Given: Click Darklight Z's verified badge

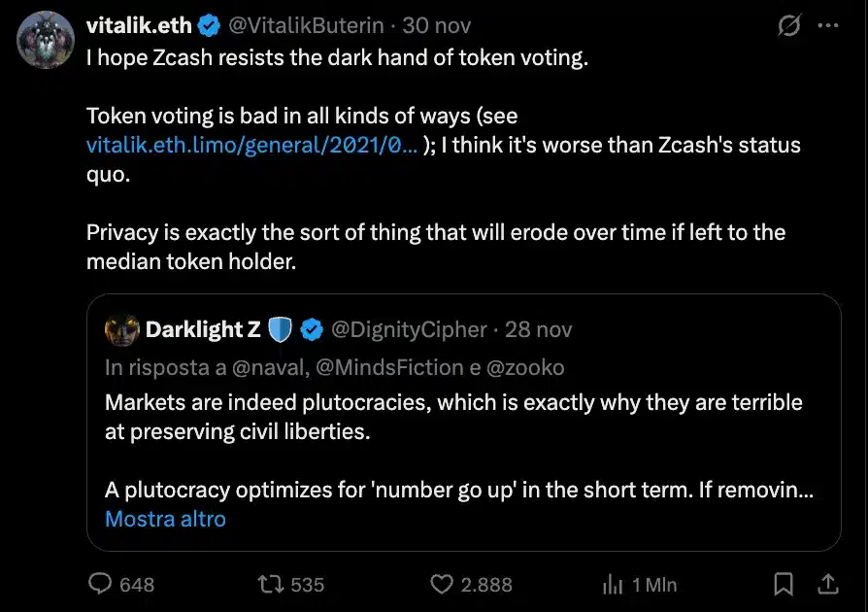Looking at the screenshot, I should pos(312,329).
